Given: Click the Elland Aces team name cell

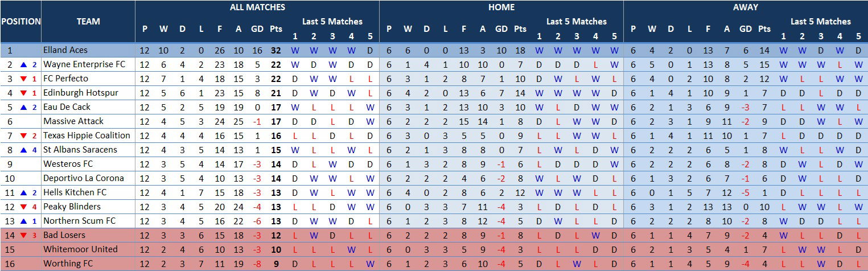Looking at the screenshot, I should pyautogui.click(x=65, y=50).
